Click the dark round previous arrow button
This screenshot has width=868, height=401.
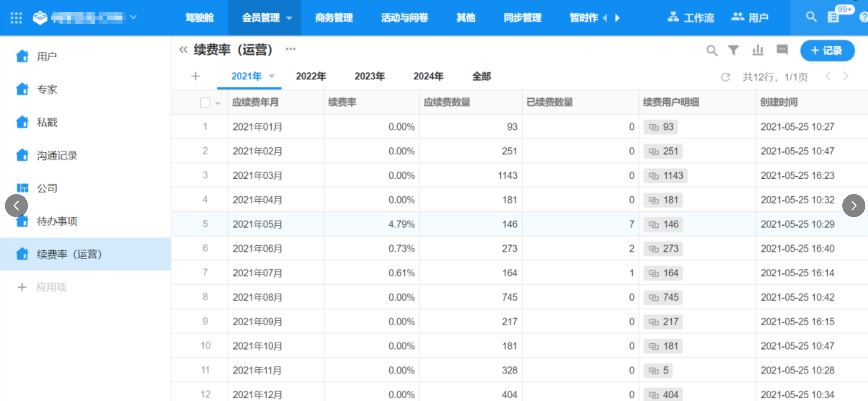[16, 205]
